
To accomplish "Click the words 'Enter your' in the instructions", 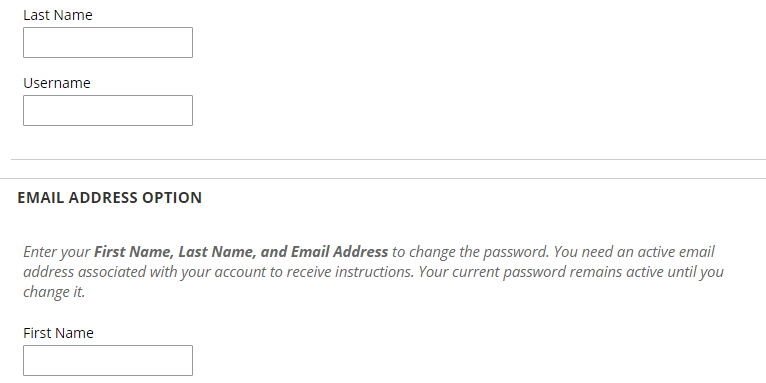I will coord(57,252).
